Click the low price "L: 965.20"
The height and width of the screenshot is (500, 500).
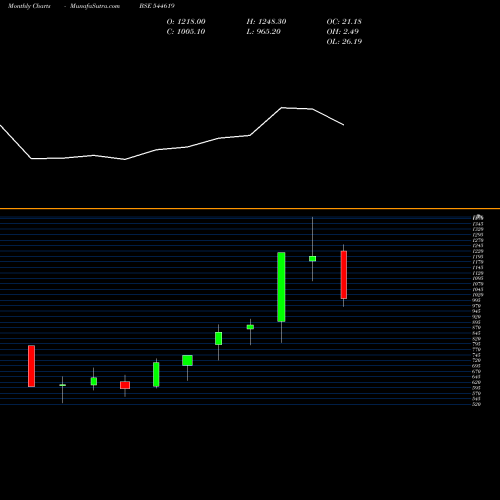264,32
